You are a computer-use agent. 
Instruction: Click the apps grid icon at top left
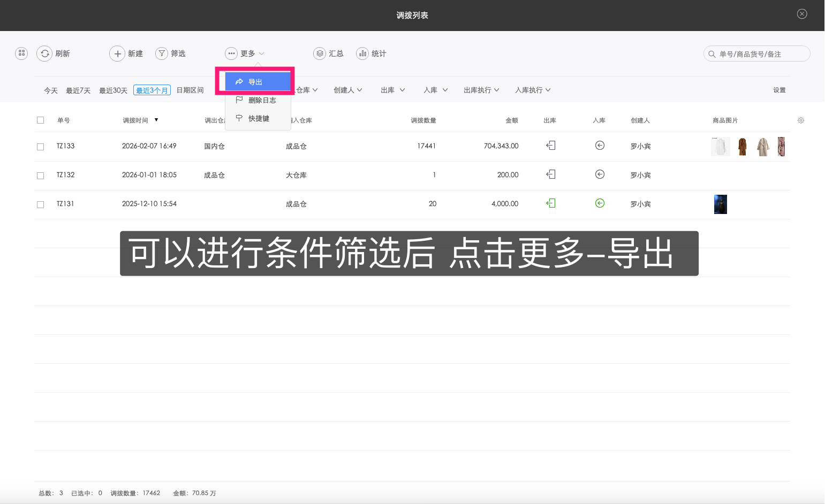[x=21, y=54]
